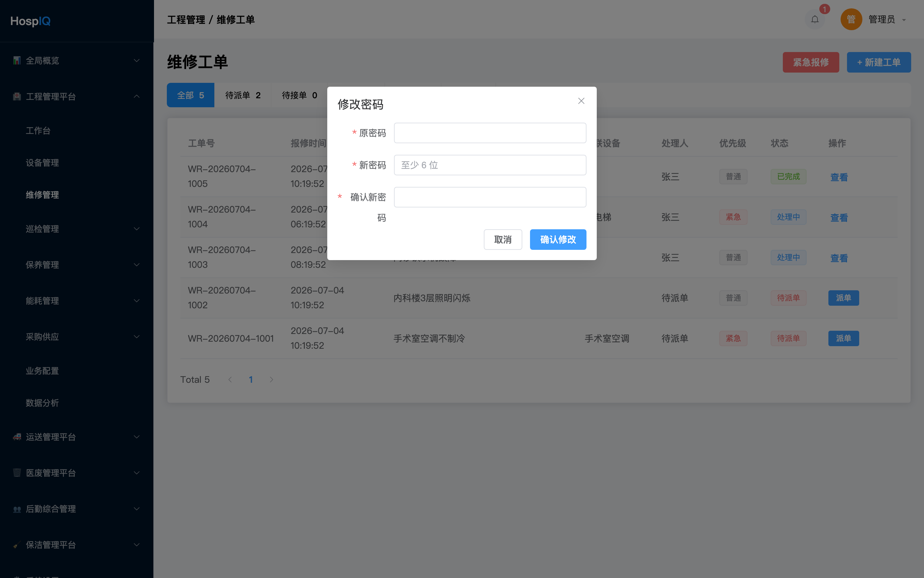Close the 修改密码 dialog

pos(581,101)
